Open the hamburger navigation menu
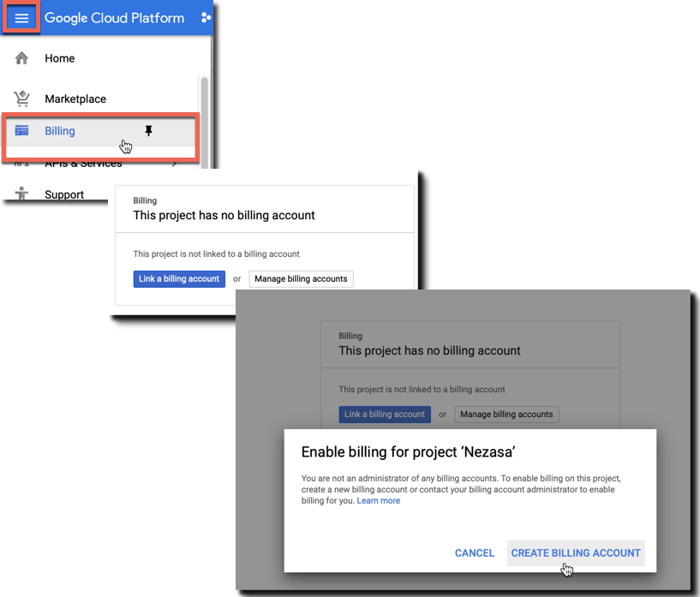 point(21,18)
